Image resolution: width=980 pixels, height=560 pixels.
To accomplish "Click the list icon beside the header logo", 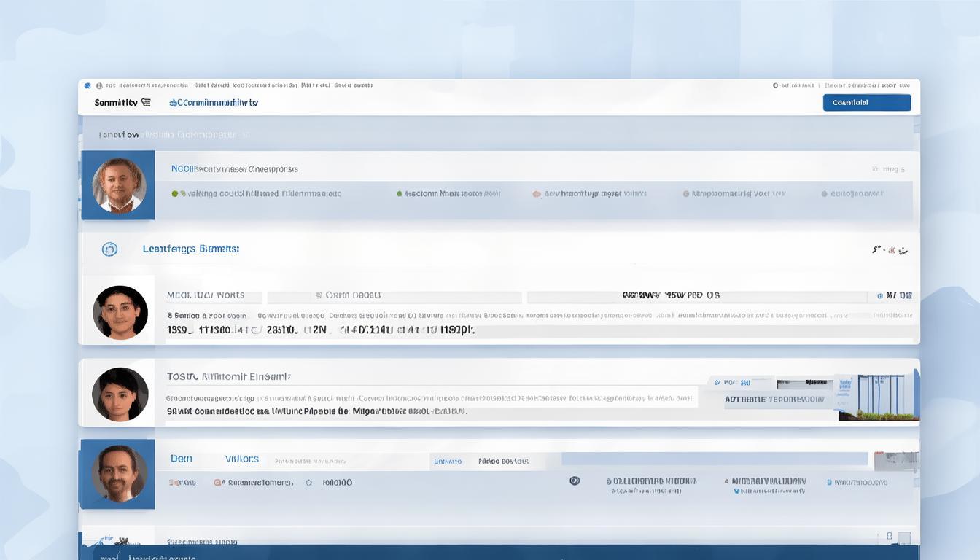I will pos(146,103).
